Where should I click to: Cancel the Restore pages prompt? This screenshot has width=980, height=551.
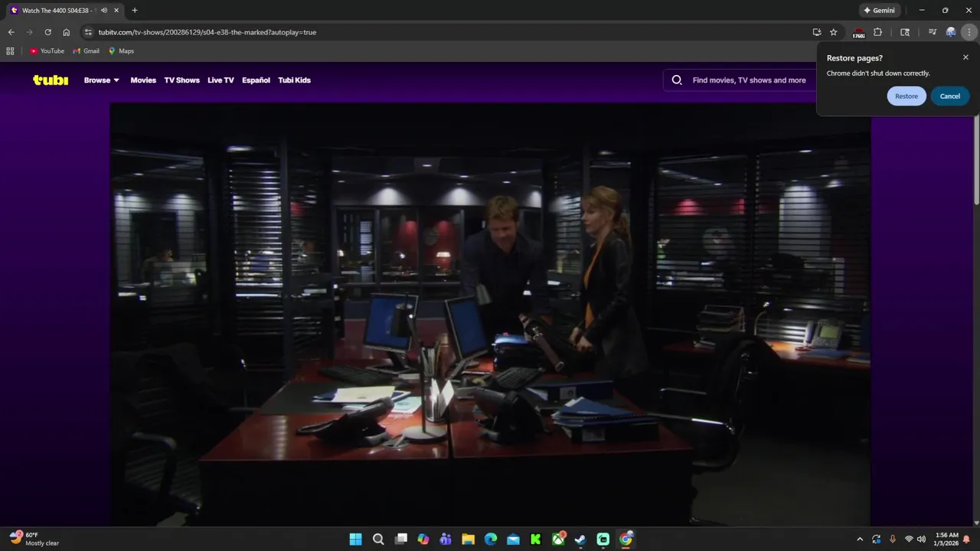pos(950,96)
